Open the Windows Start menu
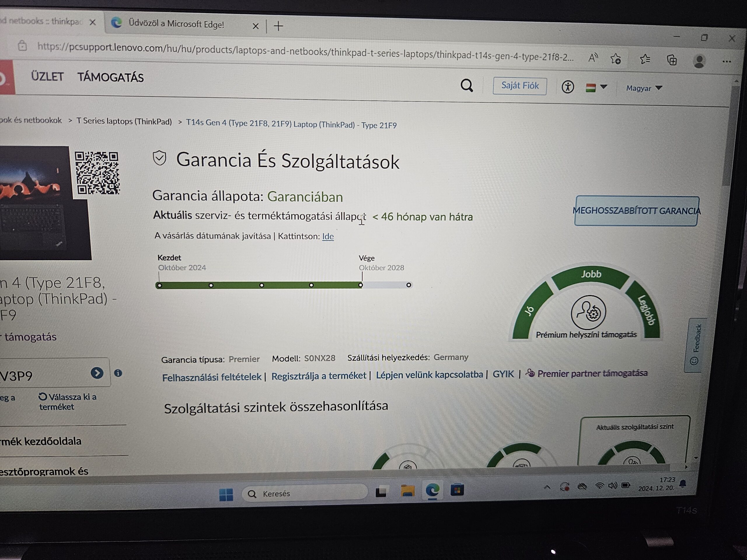 (x=226, y=495)
